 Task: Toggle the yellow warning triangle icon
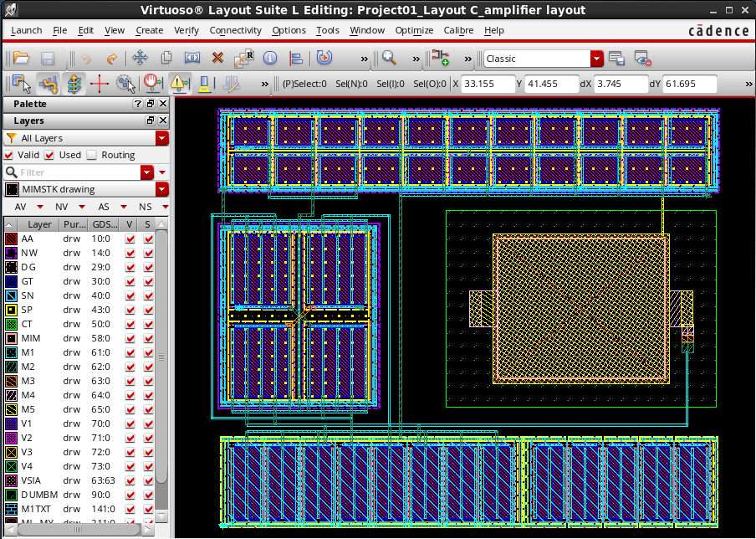tap(179, 84)
